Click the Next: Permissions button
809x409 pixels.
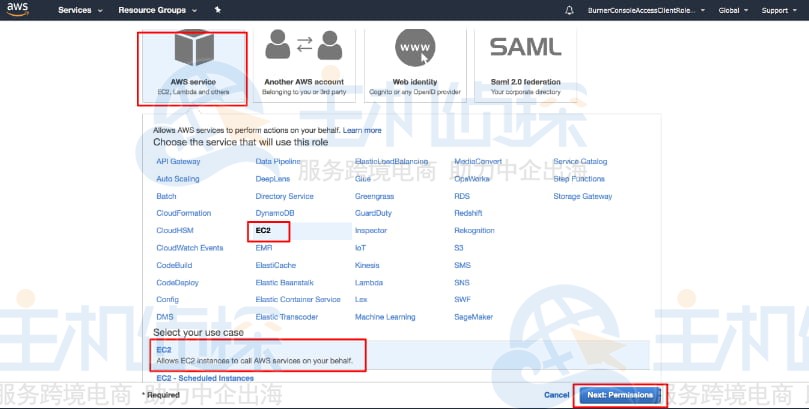(x=620, y=395)
